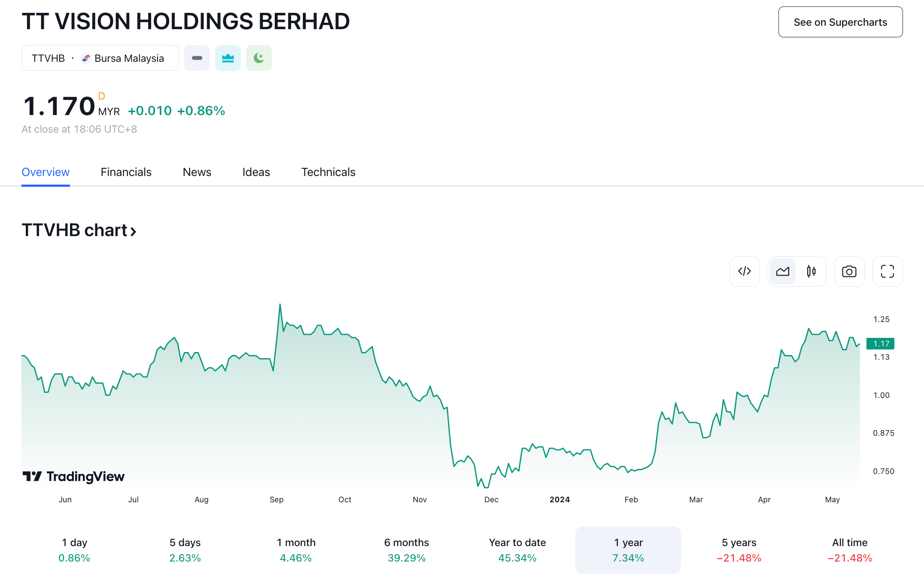Image resolution: width=924 pixels, height=583 pixels.
Task: Open the Financials tab
Action: tap(126, 172)
